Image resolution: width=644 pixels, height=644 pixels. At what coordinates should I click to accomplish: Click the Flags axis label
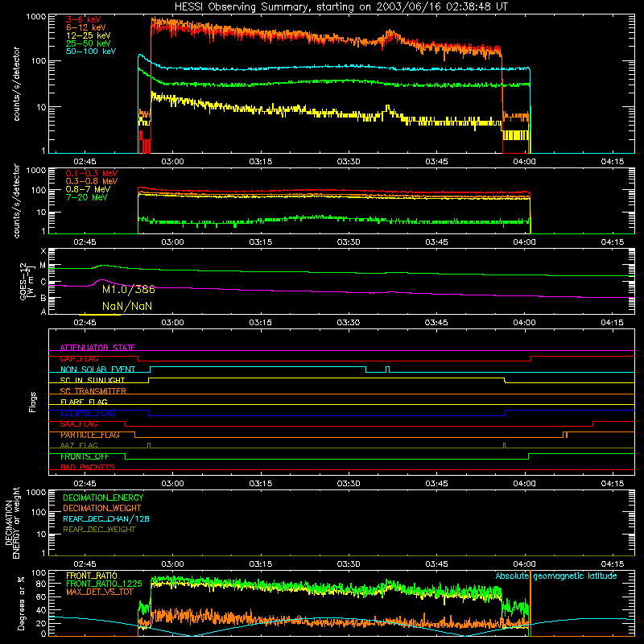pyautogui.click(x=33, y=402)
